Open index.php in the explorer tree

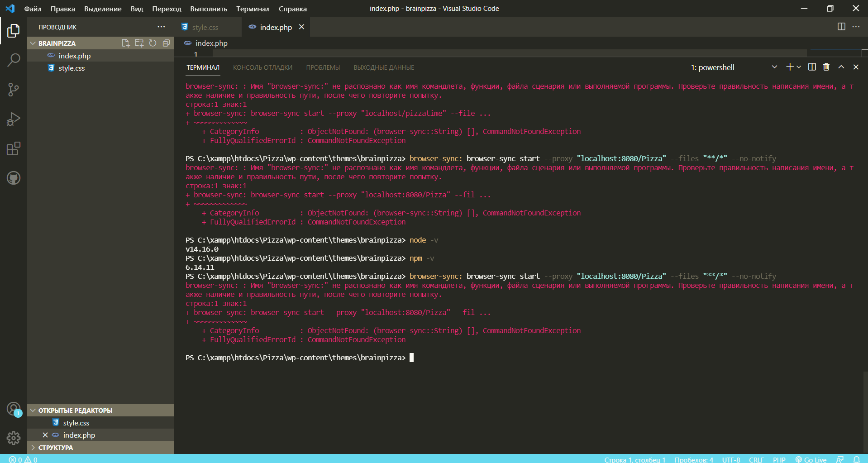(100, 56)
